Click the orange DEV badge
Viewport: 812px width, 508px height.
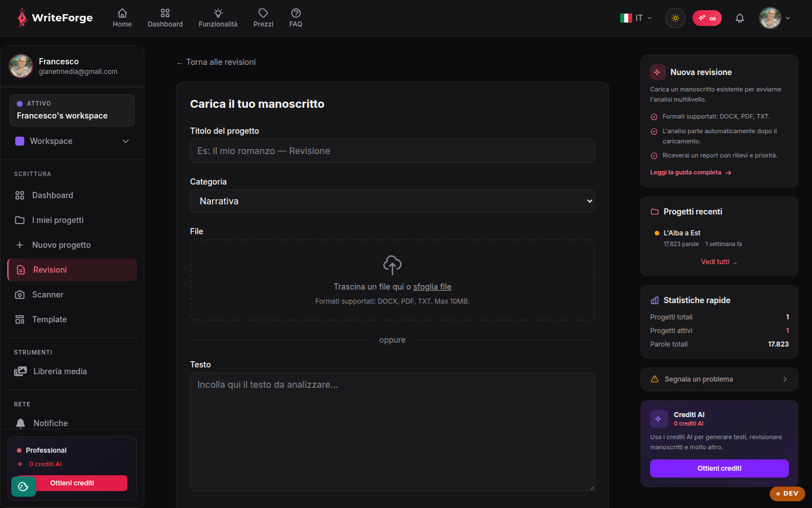pos(787,493)
